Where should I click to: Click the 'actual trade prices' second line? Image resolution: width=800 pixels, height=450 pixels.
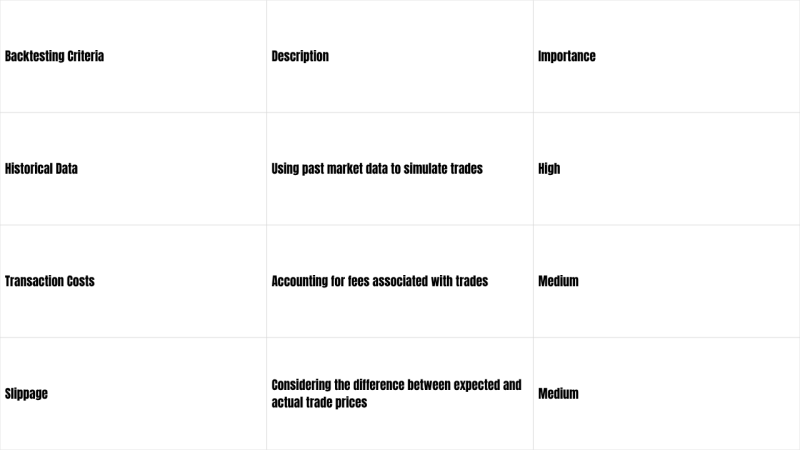(x=320, y=402)
